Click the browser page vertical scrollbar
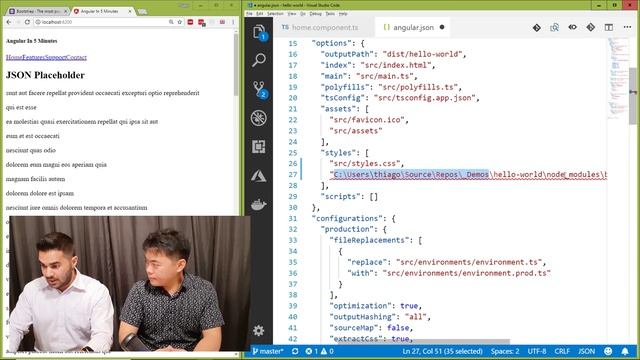The image size is (640, 360). coord(236,65)
